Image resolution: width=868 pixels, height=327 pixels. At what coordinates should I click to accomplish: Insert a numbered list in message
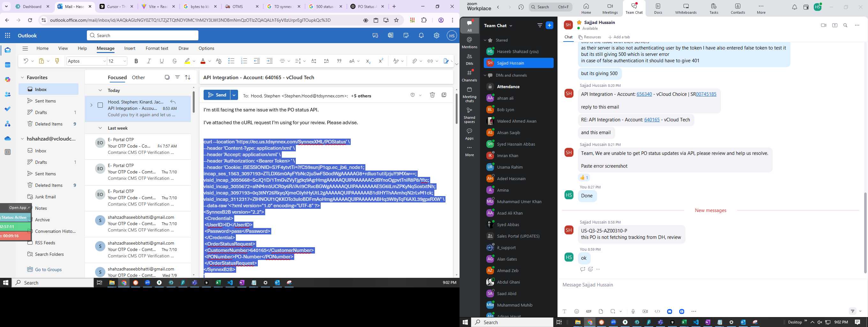click(244, 61)
